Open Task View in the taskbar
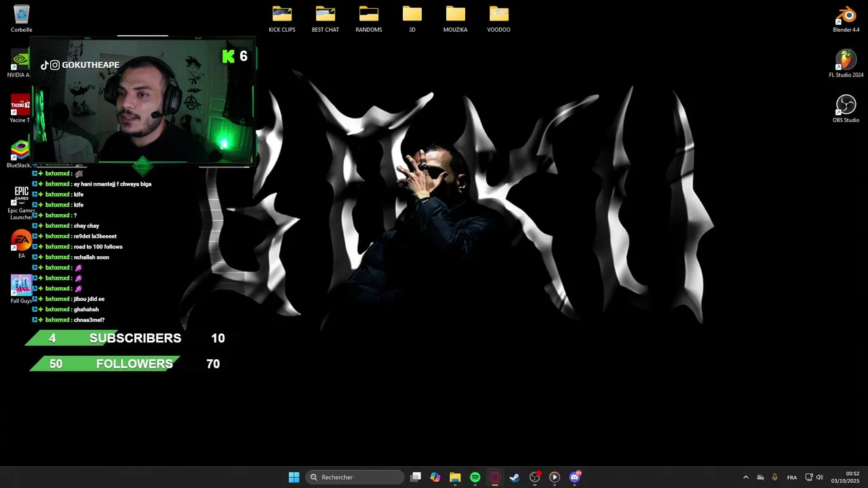The height and width of the screenshot is (488, 868). click(x=416, y=477)
